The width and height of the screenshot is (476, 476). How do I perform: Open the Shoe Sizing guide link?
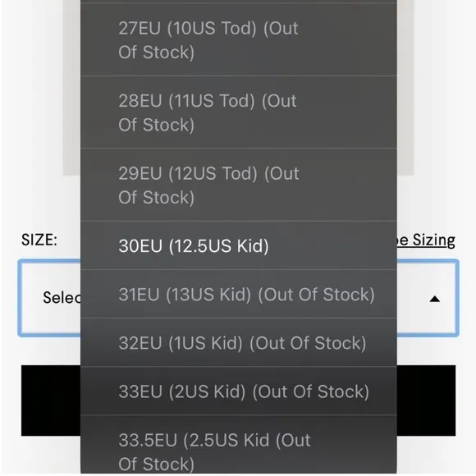[x=426, y=240]
